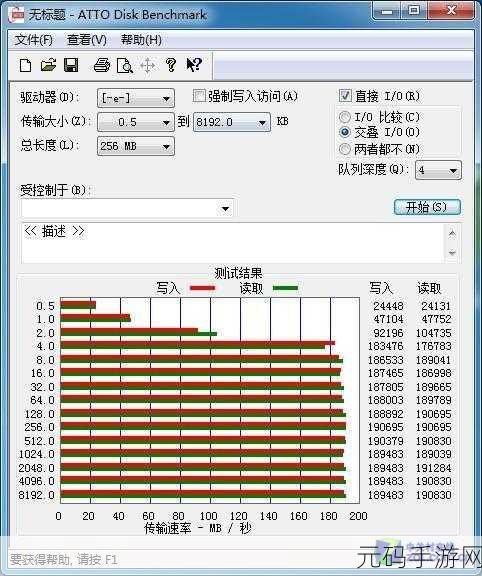482x576 pixels.
Task: Click the Print icon in toolbar
Action: pos(102,65)
